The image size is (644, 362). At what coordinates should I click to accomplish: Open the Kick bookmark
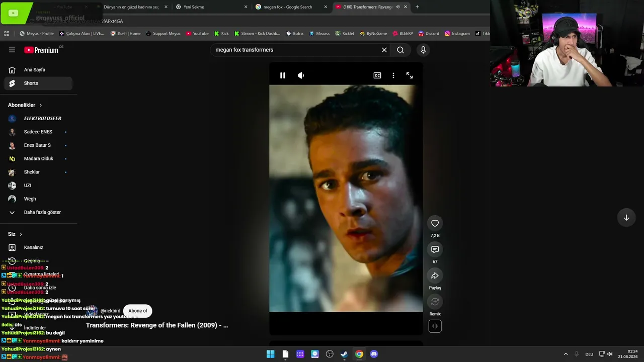221,34
